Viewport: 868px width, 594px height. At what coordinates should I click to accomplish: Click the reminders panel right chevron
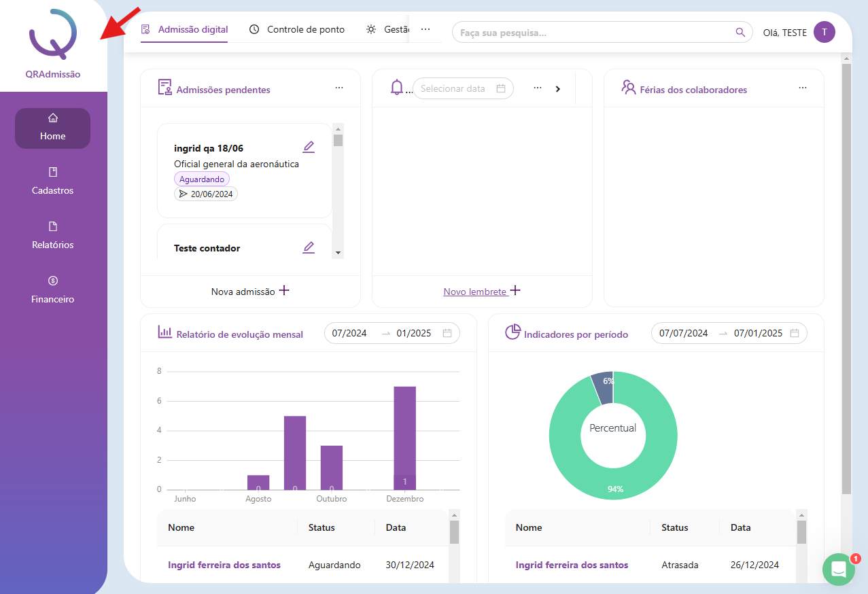(557, 89)
